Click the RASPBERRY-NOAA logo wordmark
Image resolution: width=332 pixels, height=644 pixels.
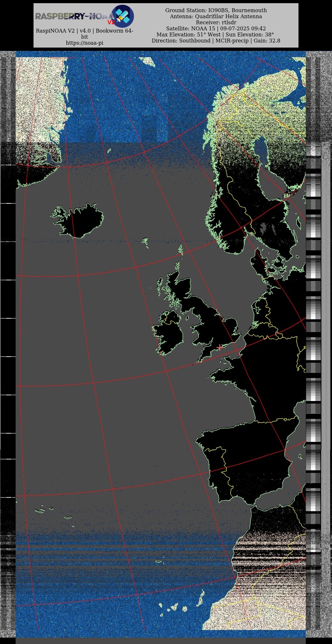coord(74,16)
